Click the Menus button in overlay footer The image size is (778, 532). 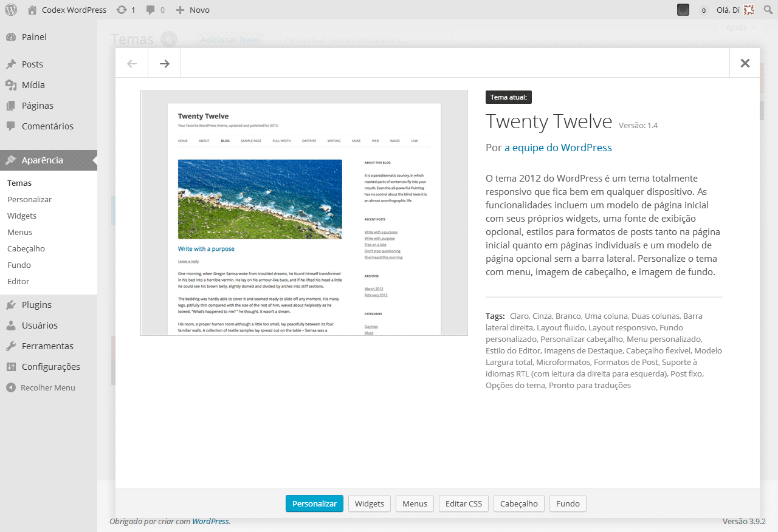pos(415,503)
